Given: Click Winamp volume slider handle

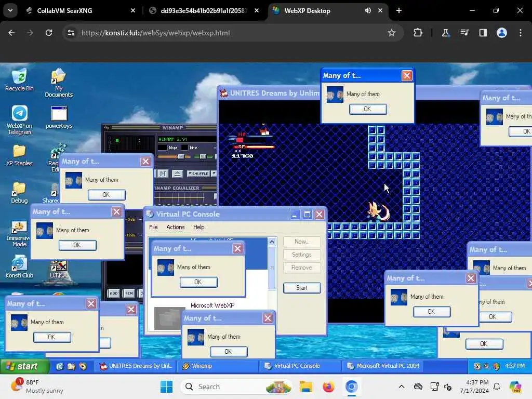Looking at the screenshot, I should pos(181,156).
